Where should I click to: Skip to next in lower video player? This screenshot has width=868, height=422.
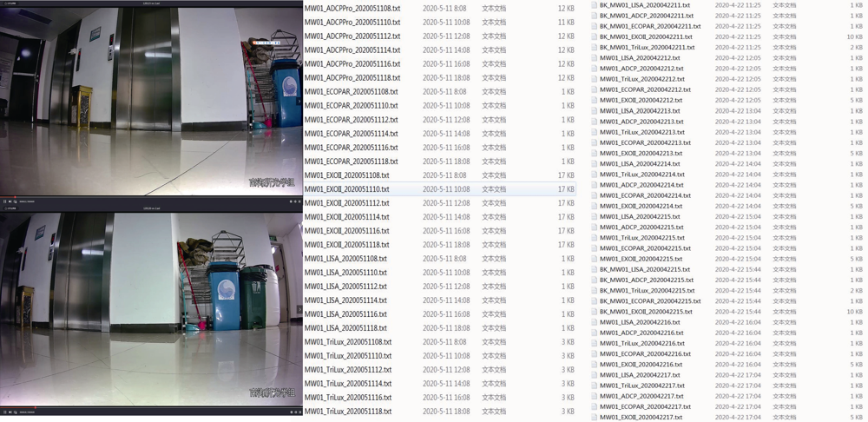[x=10, y=412]
